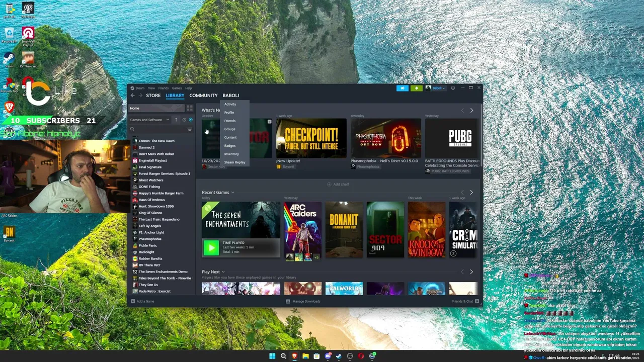Go forward with the Steam forward arrow
644x362 pixels.
point(140,96)
